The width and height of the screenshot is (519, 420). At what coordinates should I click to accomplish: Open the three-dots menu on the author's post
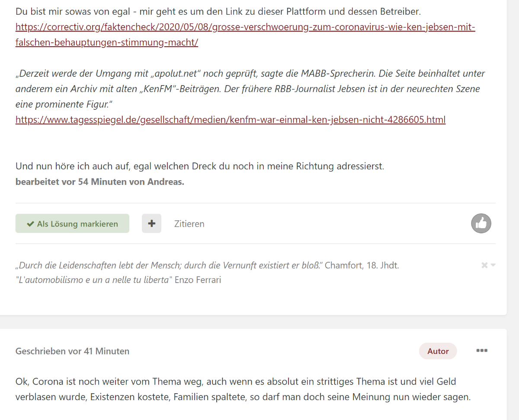481,350
